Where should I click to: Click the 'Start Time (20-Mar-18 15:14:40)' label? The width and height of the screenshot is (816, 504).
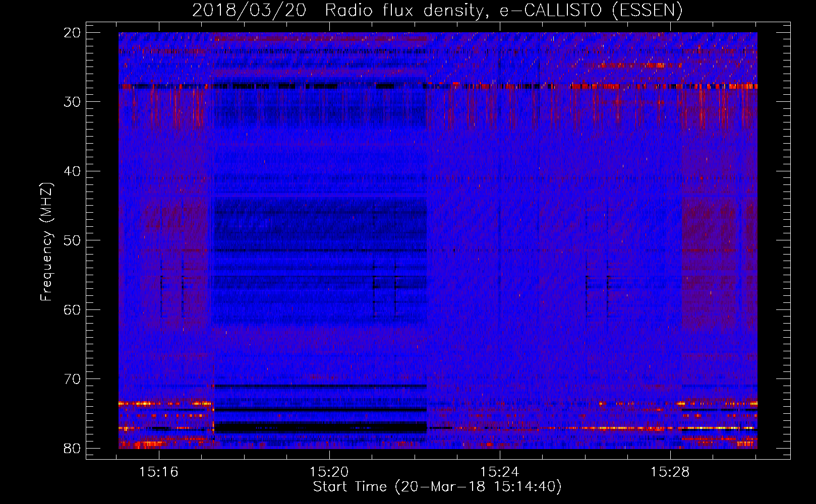437,487
